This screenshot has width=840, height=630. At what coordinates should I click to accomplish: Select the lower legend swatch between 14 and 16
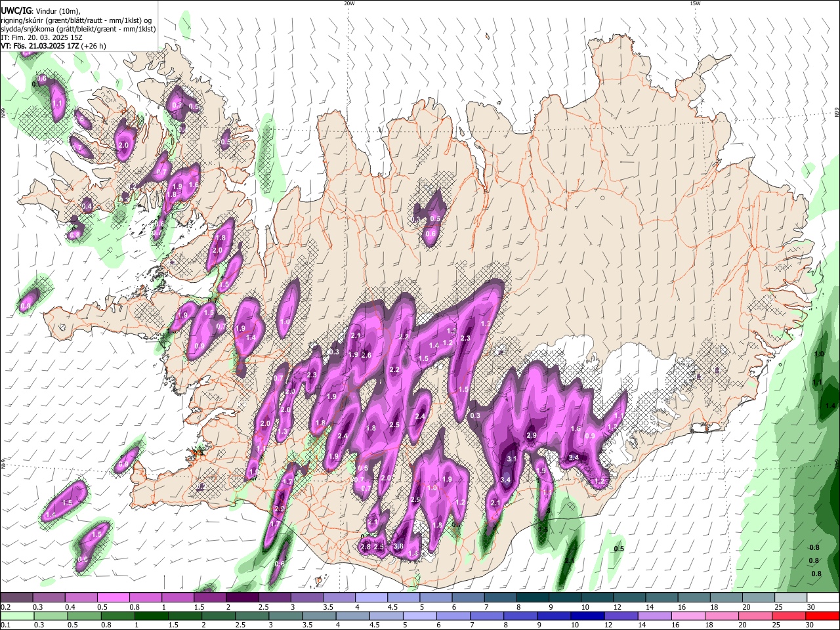coord(654,616)
